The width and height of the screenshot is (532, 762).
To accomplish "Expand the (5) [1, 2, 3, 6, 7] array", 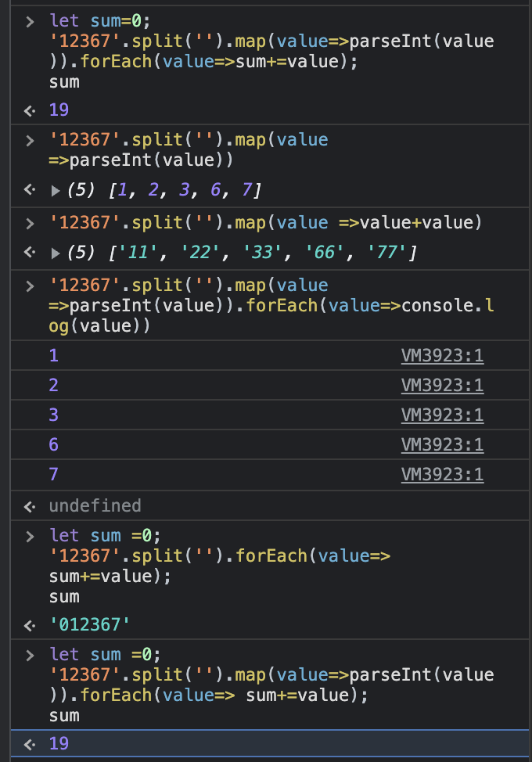I will (56, 191).
